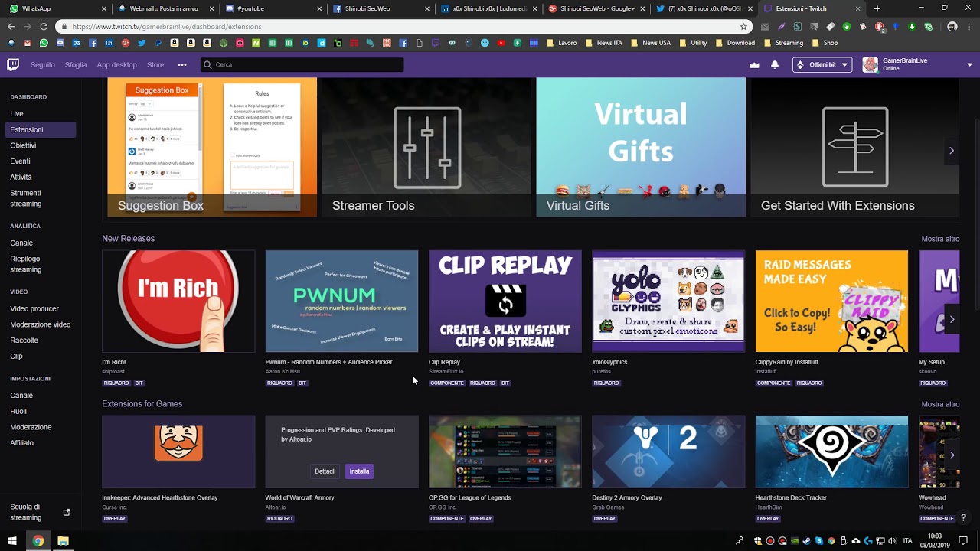
Task: Switch to the WhatsApp browser tab
Action: (57, 8)
